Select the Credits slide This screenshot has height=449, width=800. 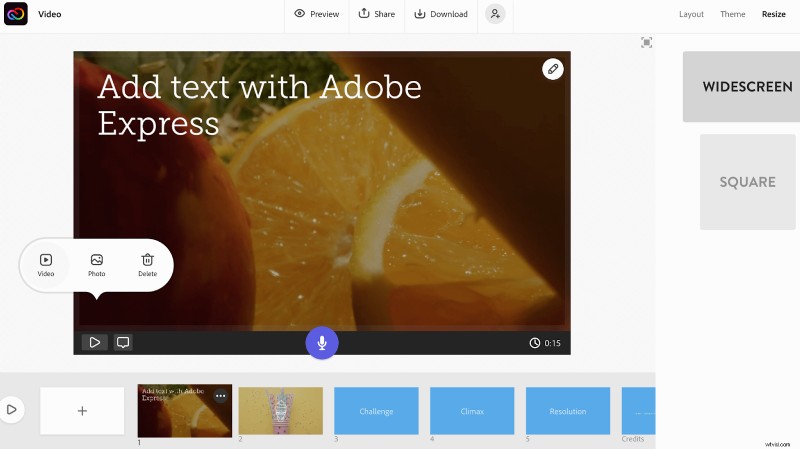coord(638,411)
